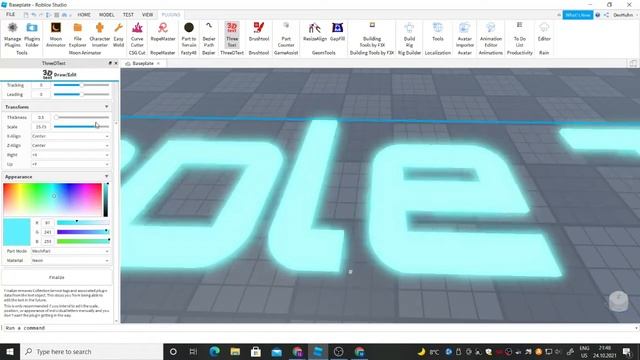Adjust the Thickness slider
Screen dimensions: 640x360
(x=82, y=117)
